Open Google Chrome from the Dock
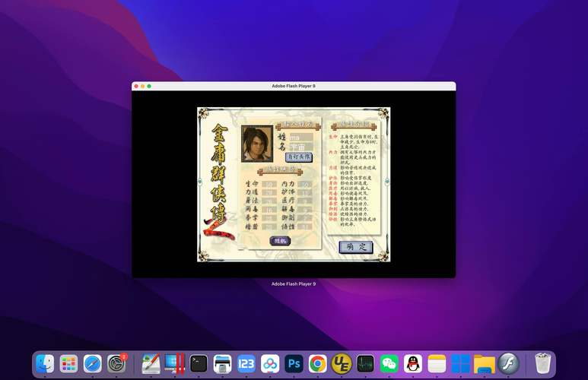Image resolution: width=588 pixels, height=380 pixels. click(318, 363)
